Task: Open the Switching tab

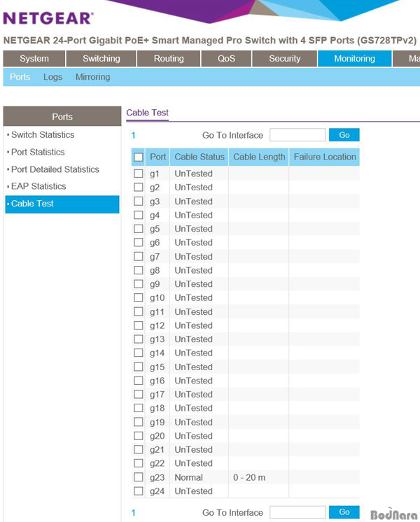Action: coord(101,59)
